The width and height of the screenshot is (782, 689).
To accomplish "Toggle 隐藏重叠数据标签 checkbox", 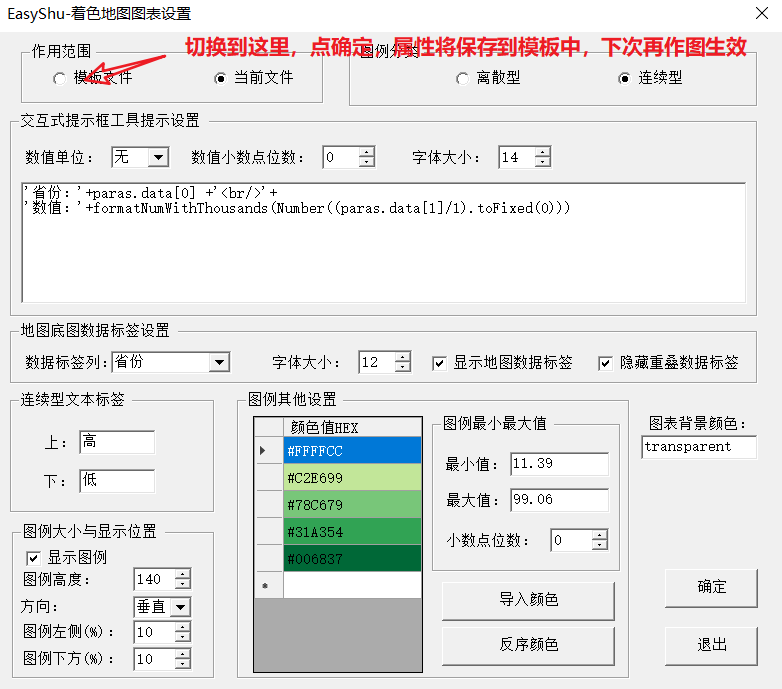I will coord(605,363).
